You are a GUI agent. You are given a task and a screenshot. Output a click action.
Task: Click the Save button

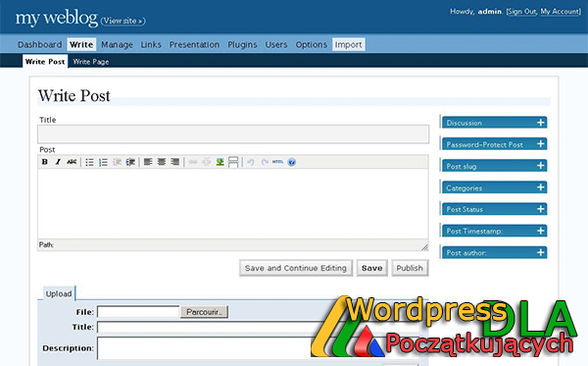(x=372, y=268)
